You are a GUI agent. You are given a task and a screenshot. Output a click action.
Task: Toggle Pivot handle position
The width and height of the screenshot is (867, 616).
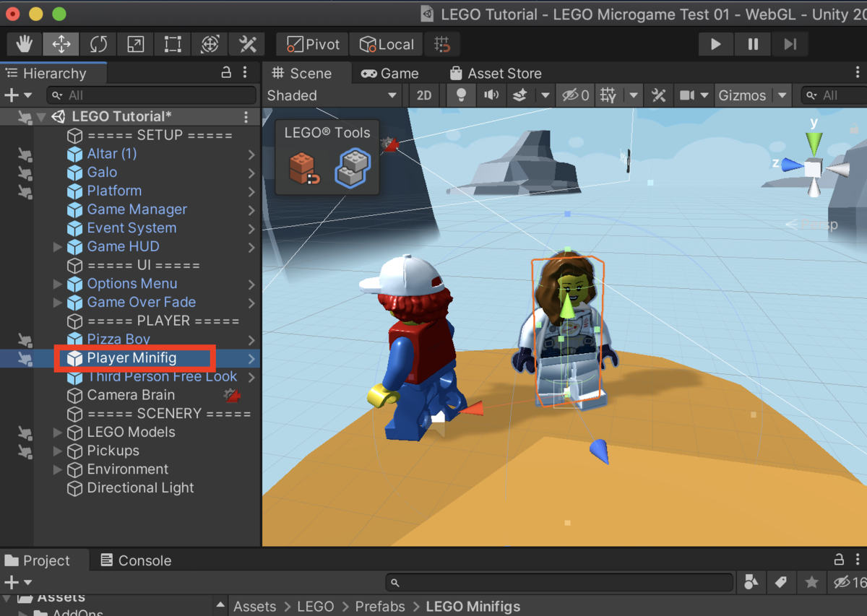coord(312,44)
